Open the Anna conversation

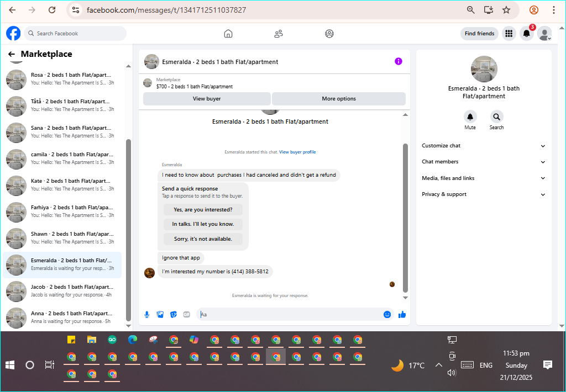pyautogui.click(x=62, y=317)
